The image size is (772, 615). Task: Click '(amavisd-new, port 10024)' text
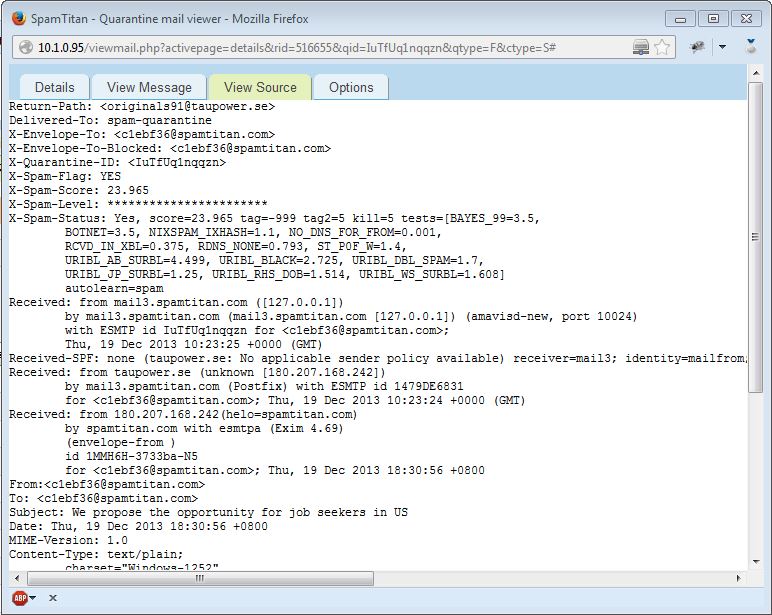[551, 316]
